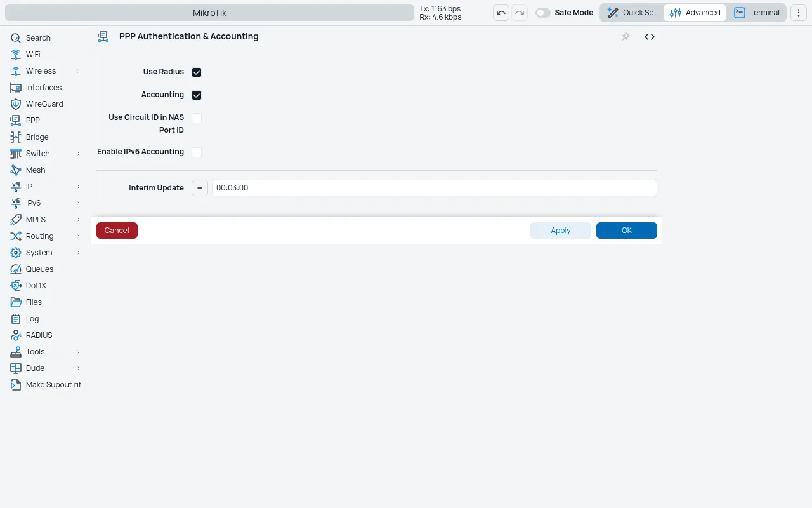This screenshot has width=812, height=508.
Task: Open the Terminal tab
Action: click(757, 13)
